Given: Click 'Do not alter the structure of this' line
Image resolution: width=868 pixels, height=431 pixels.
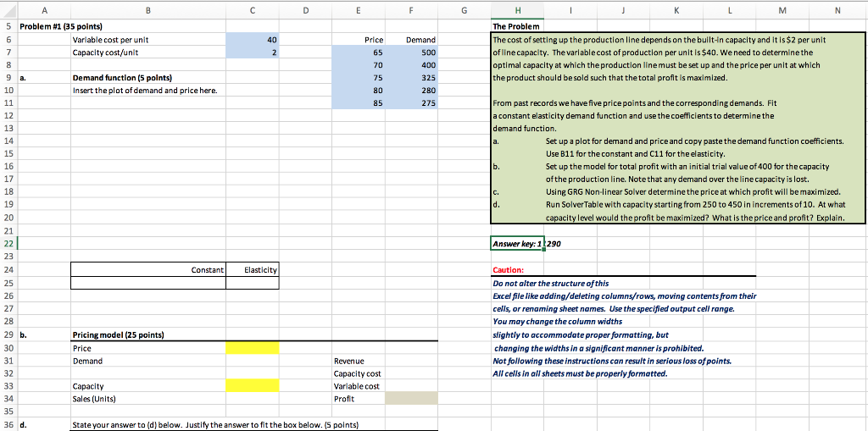Looking at the screenshot, I should click(550, 284).
